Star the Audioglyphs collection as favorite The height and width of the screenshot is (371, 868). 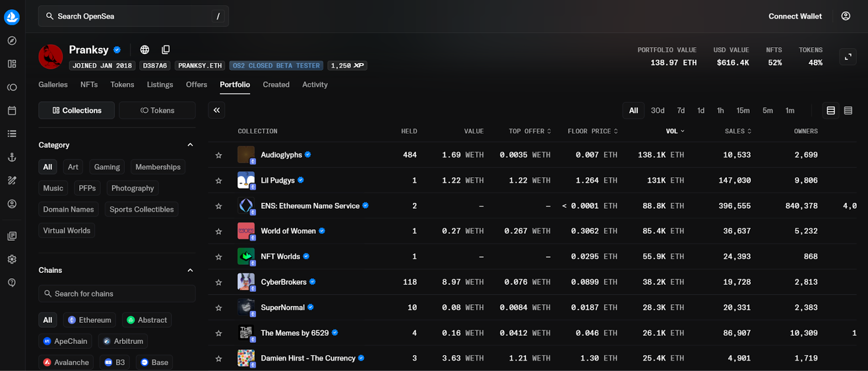pos(219,155)
